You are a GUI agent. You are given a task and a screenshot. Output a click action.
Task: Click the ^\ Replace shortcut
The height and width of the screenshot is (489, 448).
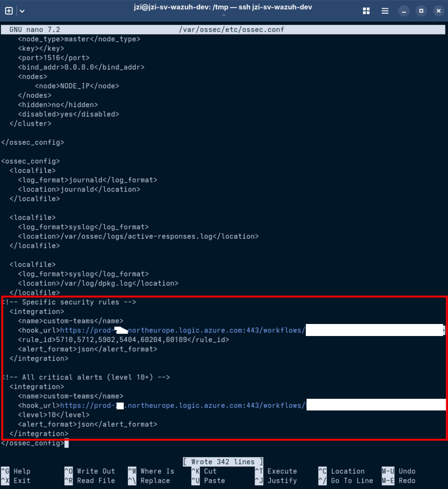click(x=149, y=481)
